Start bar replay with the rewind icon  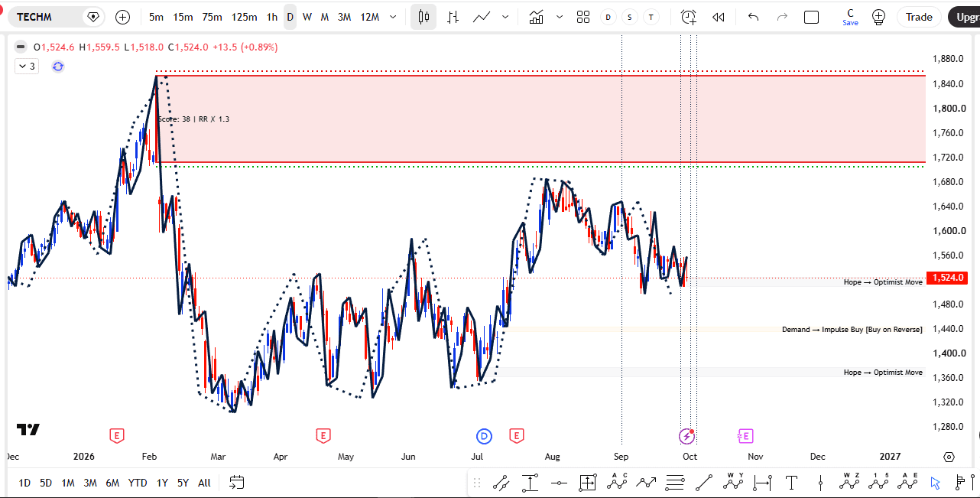point(718,17)
